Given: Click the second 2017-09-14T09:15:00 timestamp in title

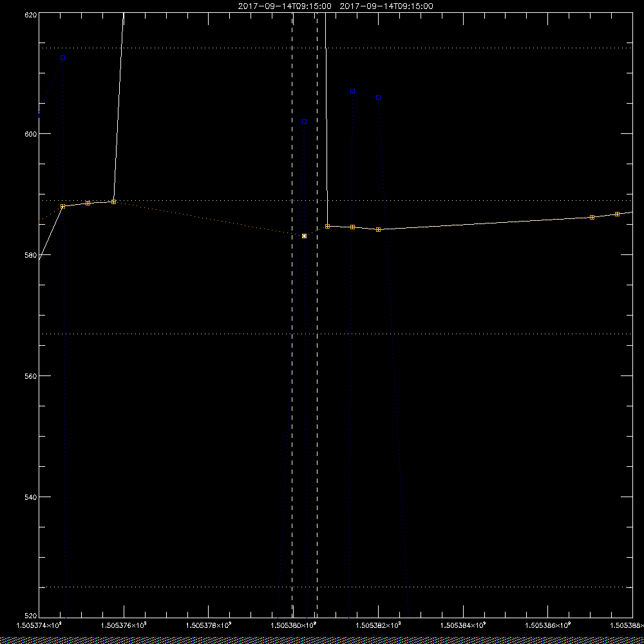Looking at the screenshot, I should click(x=386, y=6).
